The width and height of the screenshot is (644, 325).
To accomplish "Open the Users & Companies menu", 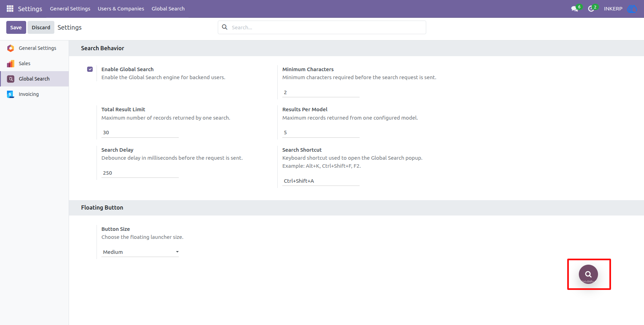I will 121,9.
